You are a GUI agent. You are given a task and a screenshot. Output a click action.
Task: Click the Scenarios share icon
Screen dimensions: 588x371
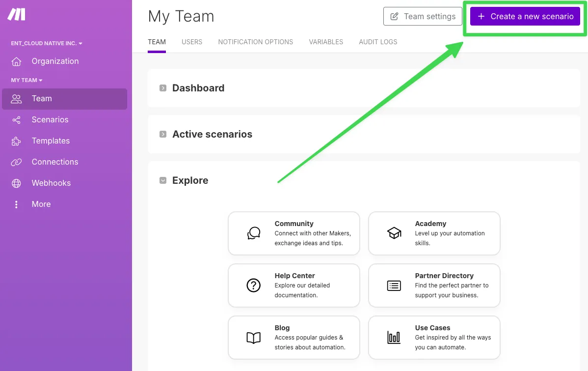16,120
